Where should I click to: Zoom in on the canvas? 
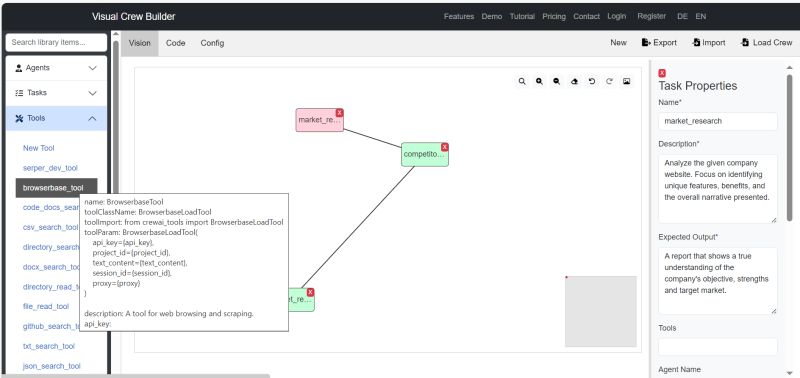pyautogui.click(x=539, y=81)
